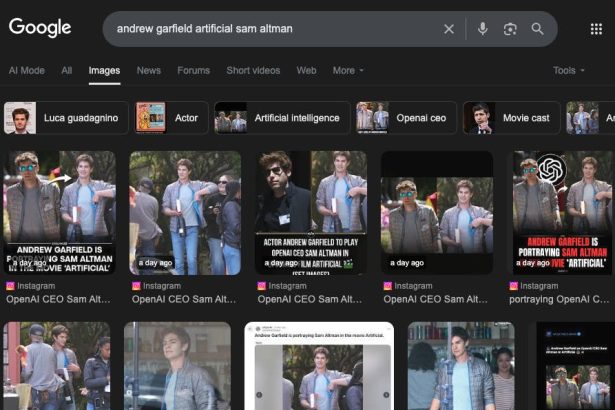The width and height of the screenshot is (615, 410).
Task: Open first image result with white arrow overlay
Action: [60, 213]
